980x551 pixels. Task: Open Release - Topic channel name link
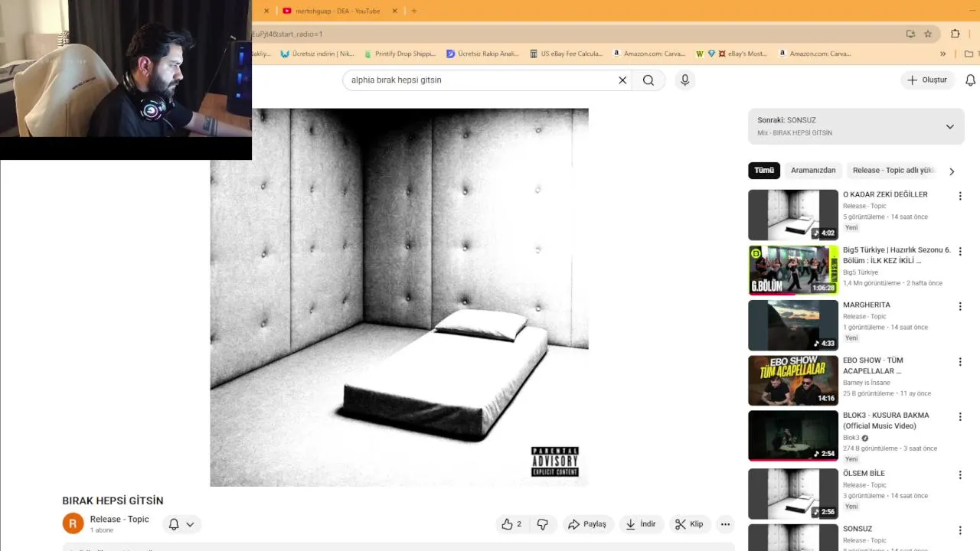119,519
